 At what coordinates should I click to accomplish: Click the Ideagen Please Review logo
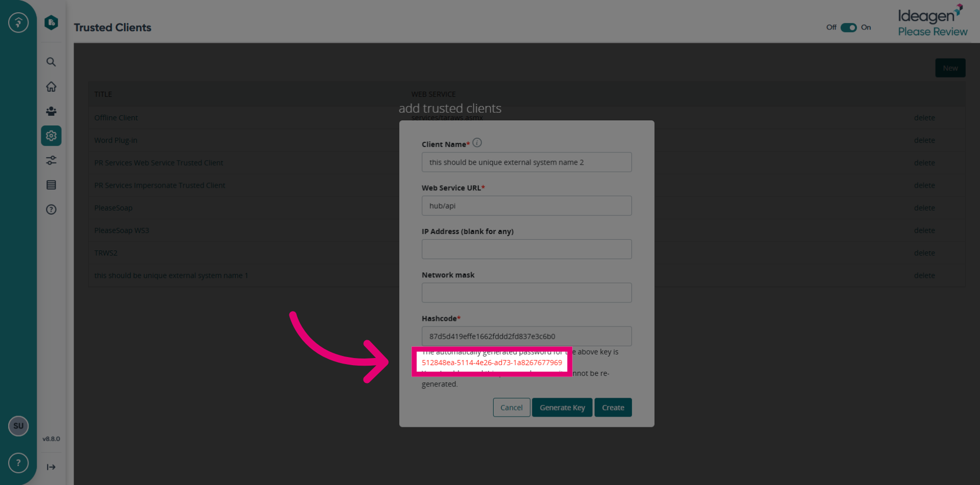click(933, 21)
